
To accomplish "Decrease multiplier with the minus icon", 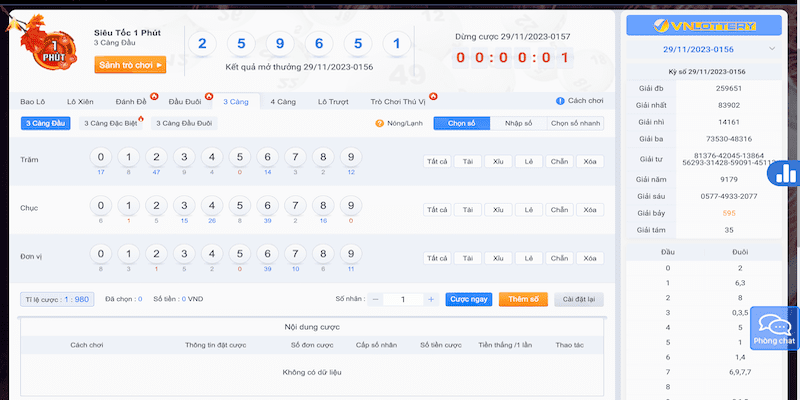I will pos(375,299).
